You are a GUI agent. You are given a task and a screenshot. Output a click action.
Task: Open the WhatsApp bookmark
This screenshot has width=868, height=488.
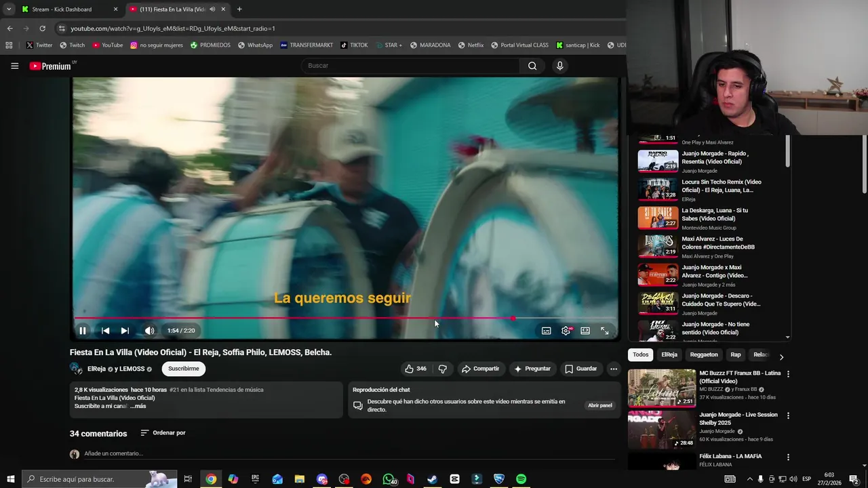point(255,45)
